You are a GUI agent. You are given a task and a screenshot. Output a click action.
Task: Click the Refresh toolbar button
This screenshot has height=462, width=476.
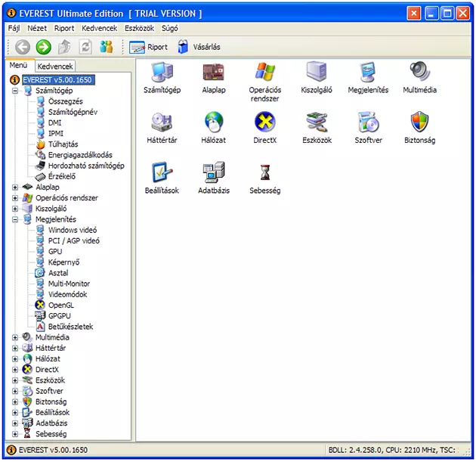point(85,47)
